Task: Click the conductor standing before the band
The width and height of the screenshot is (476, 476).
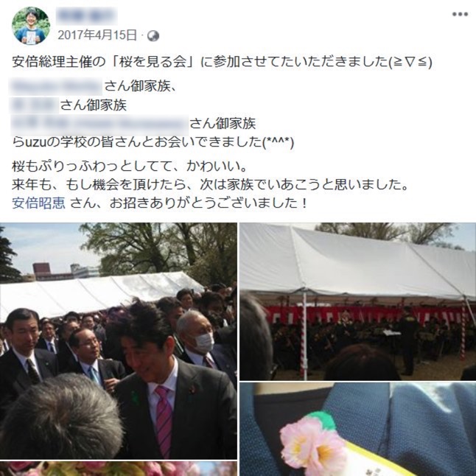Action: tap(409, 340)
